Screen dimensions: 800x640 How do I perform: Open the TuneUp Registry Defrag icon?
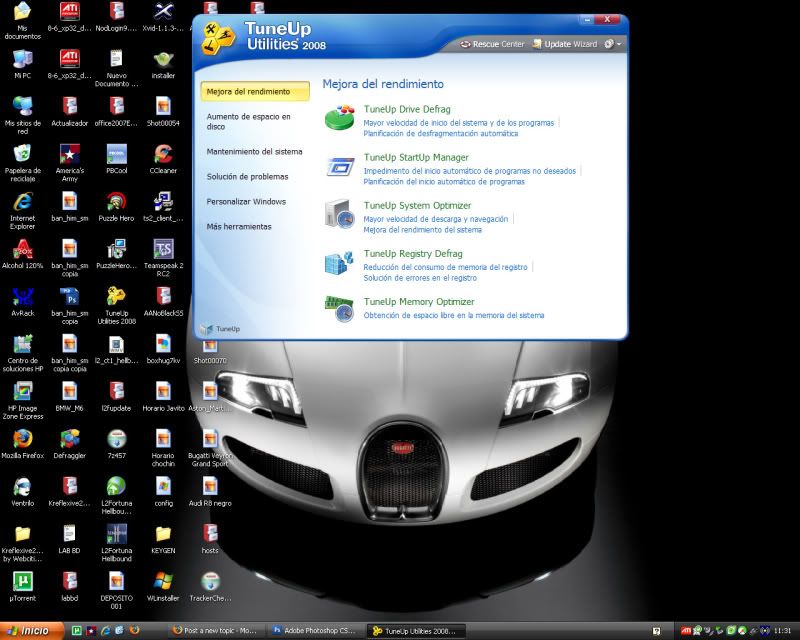pos(339,262)
